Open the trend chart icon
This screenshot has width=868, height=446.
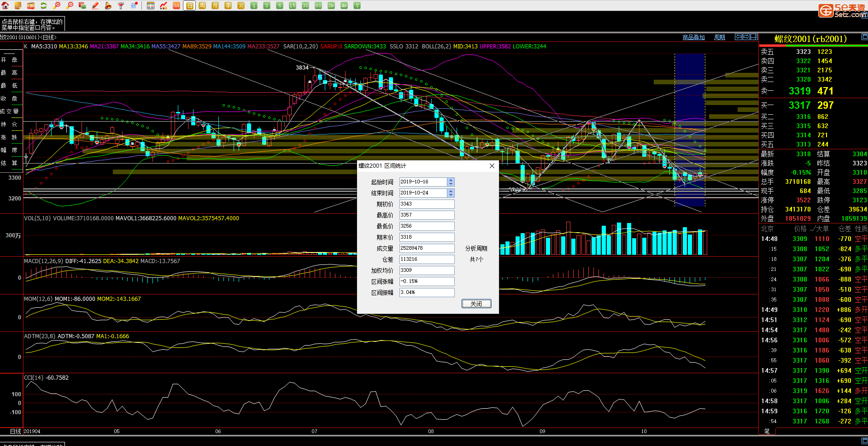click(164, 6)
